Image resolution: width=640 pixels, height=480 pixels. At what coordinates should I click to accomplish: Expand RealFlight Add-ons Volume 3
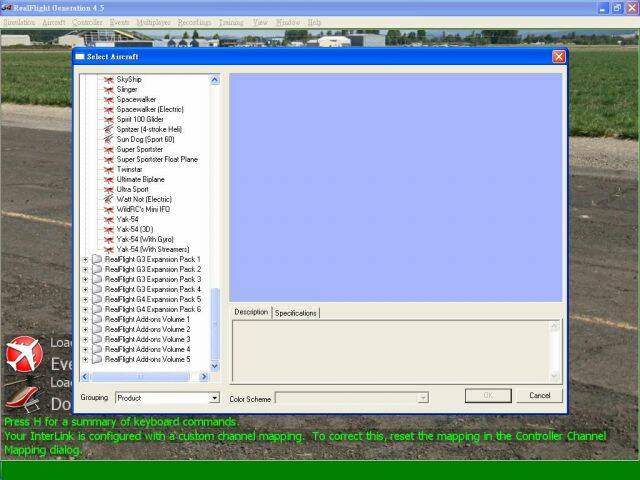tap(85, 340)
